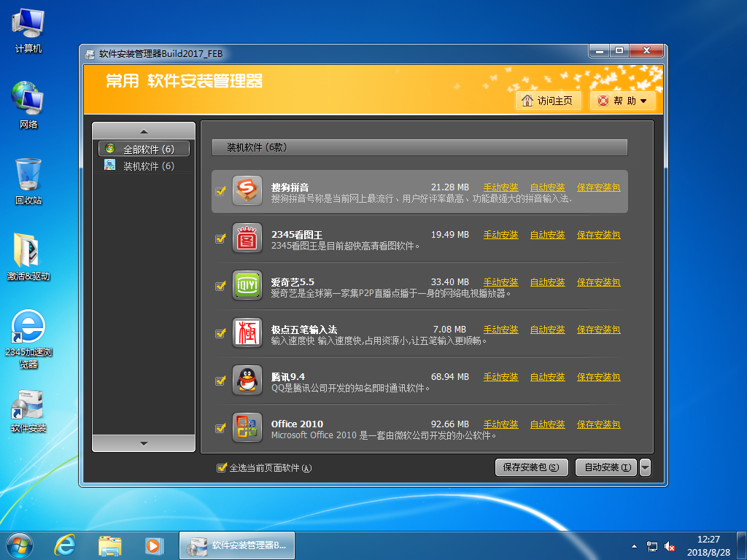Launch Internet Explorer from the taskbar
The height and width of the screenshot is (560, 747).
coord(65,545)
